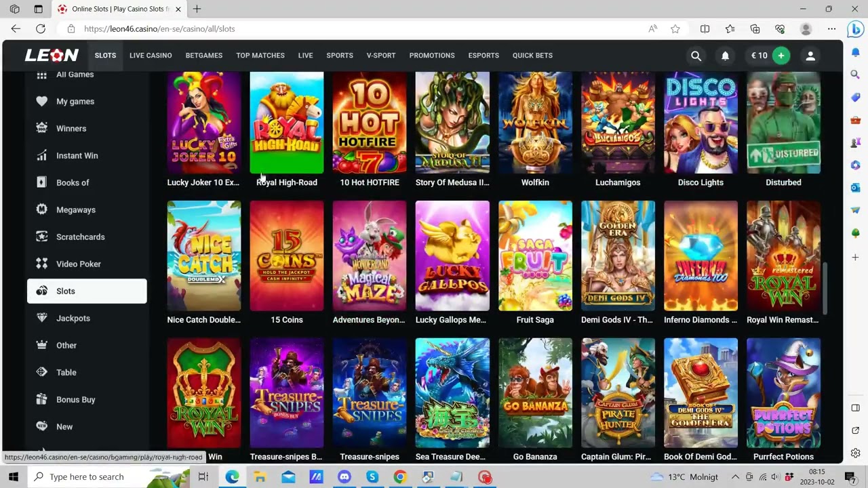Open Bing sidebar chat icon

(x=855, y=29)
